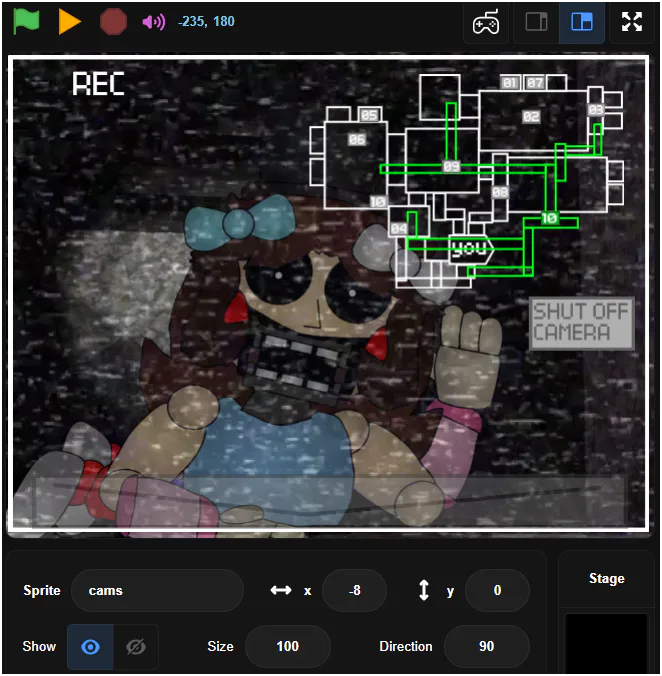Click the Sprite name field 'cams'

coord(157,590)
